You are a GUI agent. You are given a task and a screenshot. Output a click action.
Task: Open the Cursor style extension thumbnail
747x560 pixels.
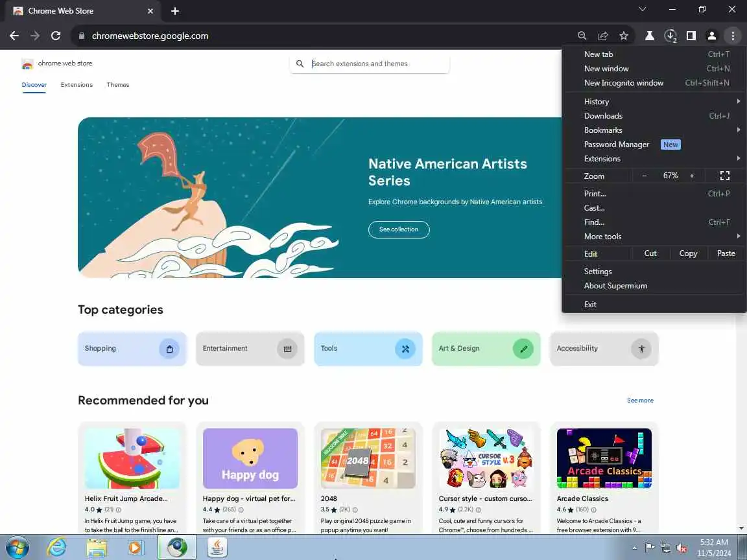click(486, 459)
